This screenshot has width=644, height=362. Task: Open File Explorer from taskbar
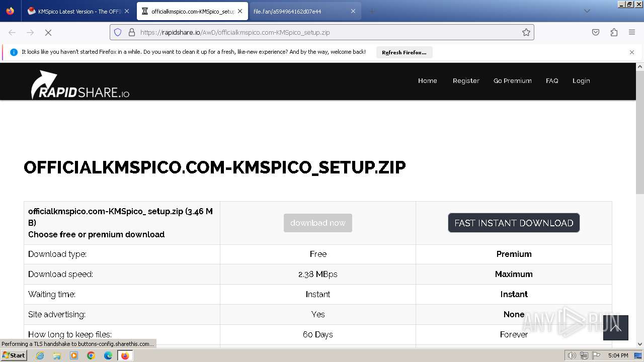click(57, 355)
